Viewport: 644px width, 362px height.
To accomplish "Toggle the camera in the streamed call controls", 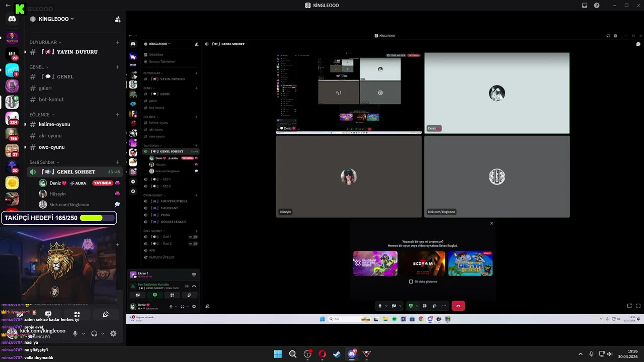I will (394, 306).
